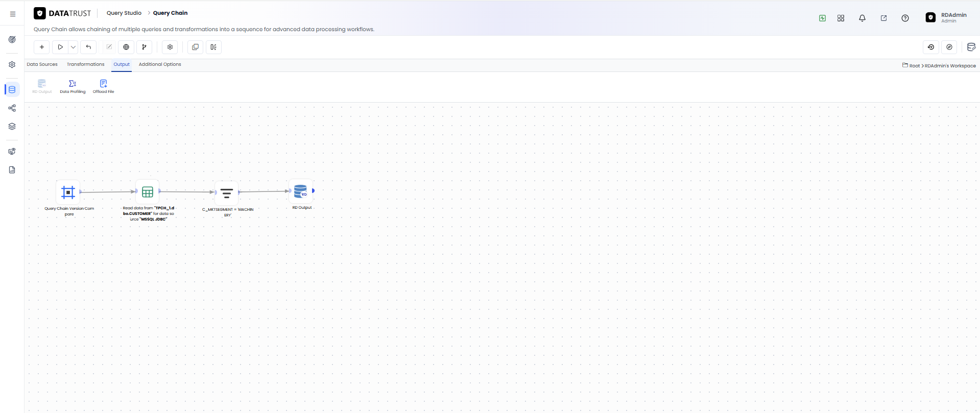Viewport: 980px width, 413px height.
Task: Run the query chain with play button
Action: (x=60, y=47)
